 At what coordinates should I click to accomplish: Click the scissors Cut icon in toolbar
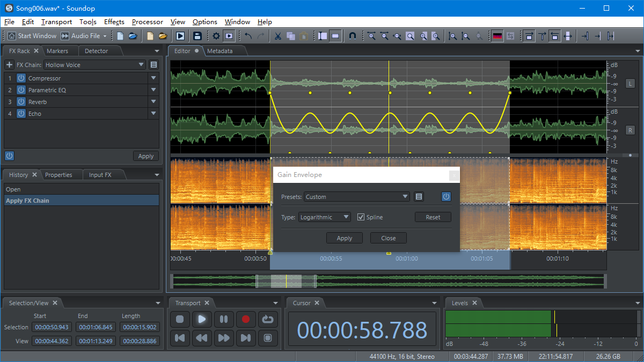(x=277, y=35)
